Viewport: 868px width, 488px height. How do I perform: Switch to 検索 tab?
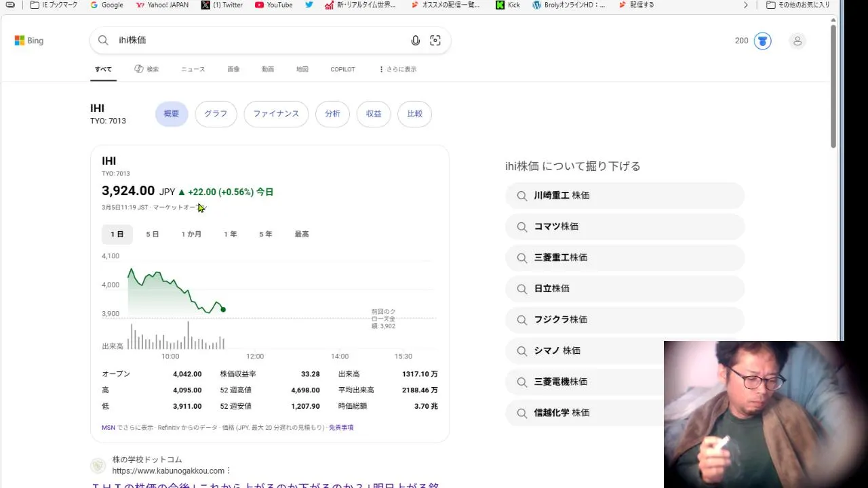pos(146,69)
